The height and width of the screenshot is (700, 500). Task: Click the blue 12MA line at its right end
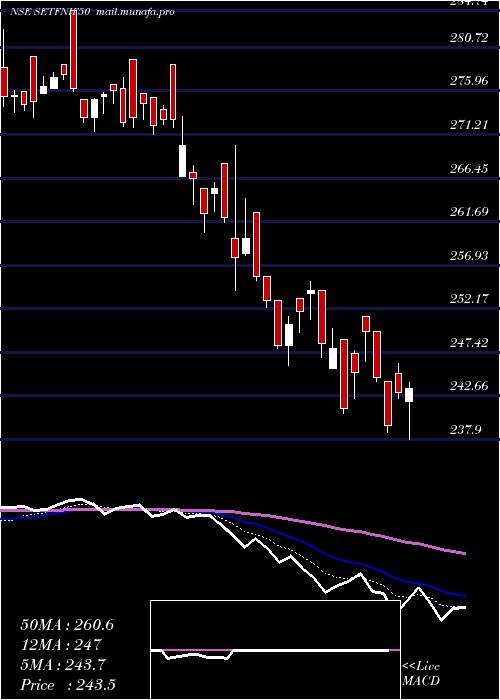coord(464,596)
